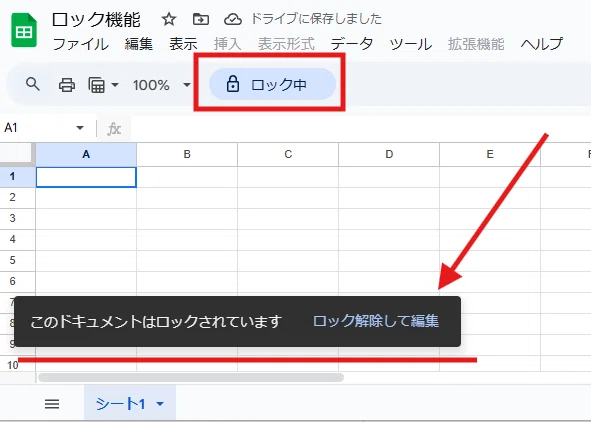Select column D header
The image size is (591, 422).
[x=389, y=154]
